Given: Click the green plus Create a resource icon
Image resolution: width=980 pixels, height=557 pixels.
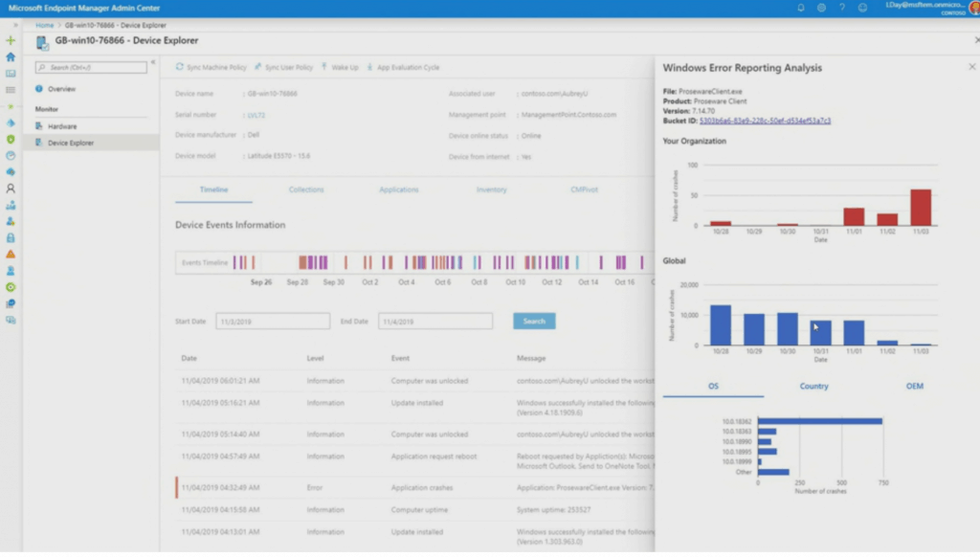Looking at the screenshot, I should point(11,40).
